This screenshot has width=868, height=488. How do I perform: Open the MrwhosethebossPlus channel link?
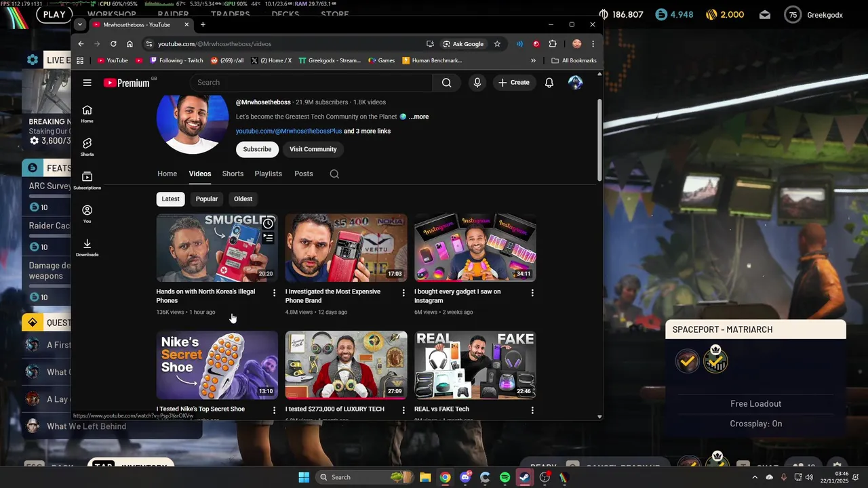(x=289, y=131)
